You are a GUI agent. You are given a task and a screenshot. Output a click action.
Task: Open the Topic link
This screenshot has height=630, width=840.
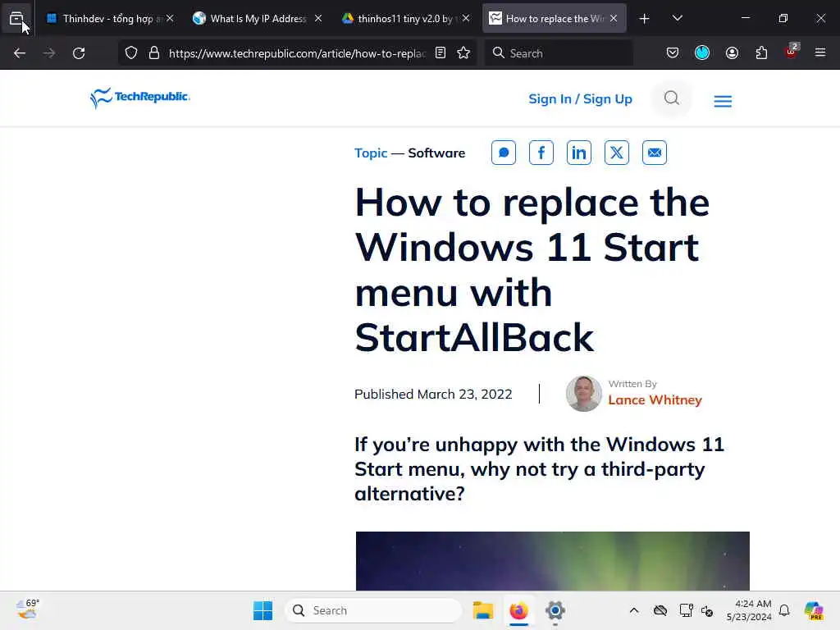pos(371,153)
